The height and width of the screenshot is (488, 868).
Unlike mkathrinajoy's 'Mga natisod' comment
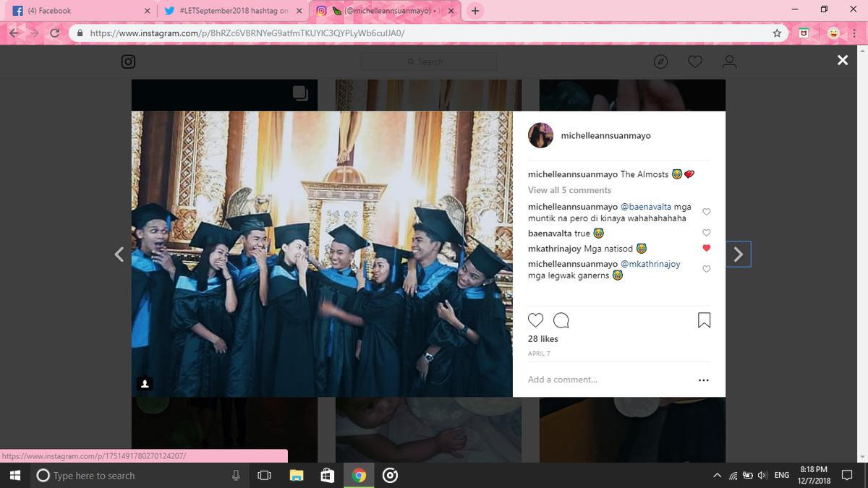[707, 249]
